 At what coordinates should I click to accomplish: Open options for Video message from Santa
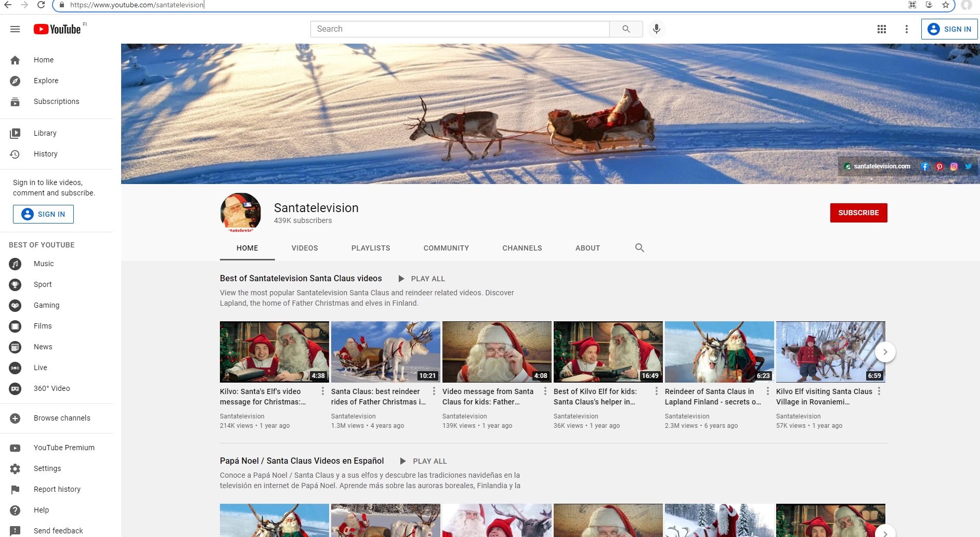click(x=545, y=391)
